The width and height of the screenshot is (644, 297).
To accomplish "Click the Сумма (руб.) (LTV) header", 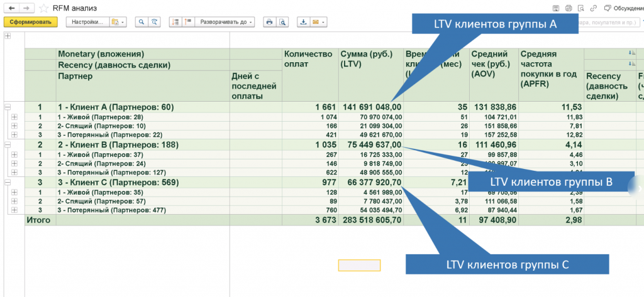I will [371, 75].
